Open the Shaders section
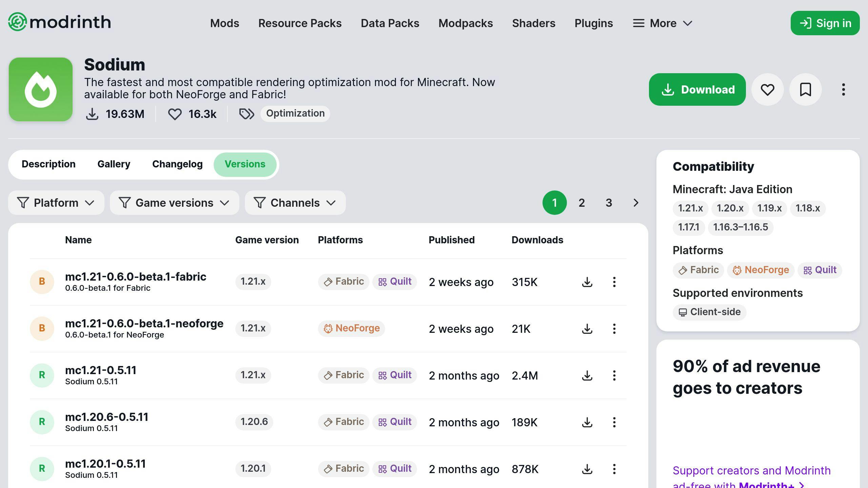Viewport: 868px width, 488px height. (x=534, y=23)
